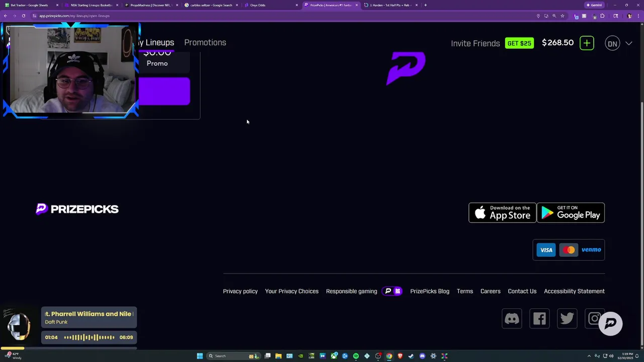Open the Terms link
This screenshot has height=362, width=644.
point(465,291)
